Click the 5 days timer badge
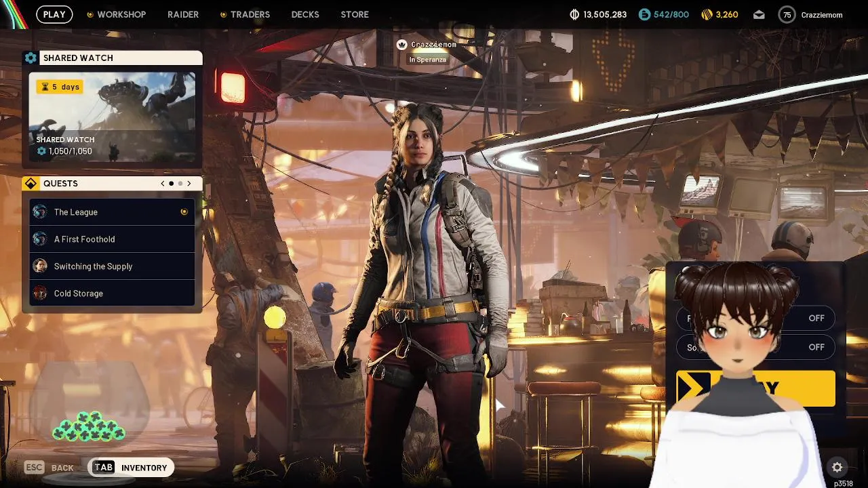The image size is (868, 488). (x=60, y=87)
